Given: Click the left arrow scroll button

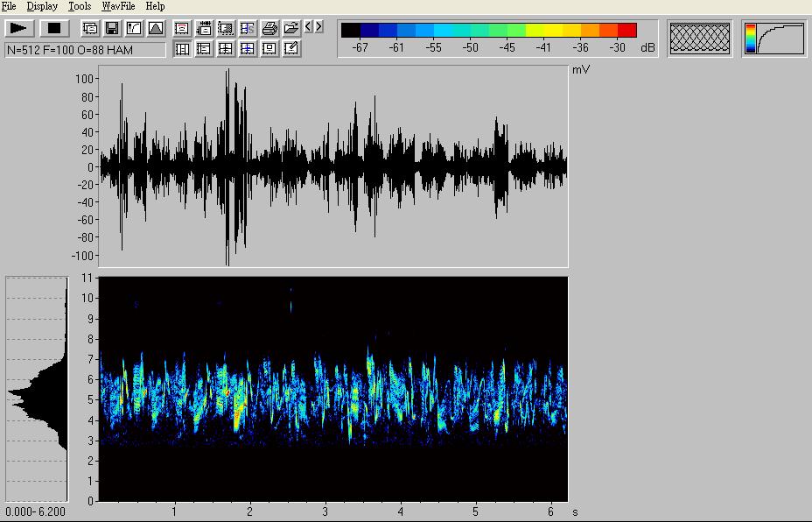Looking at the screenshot, I should point(307,27).
